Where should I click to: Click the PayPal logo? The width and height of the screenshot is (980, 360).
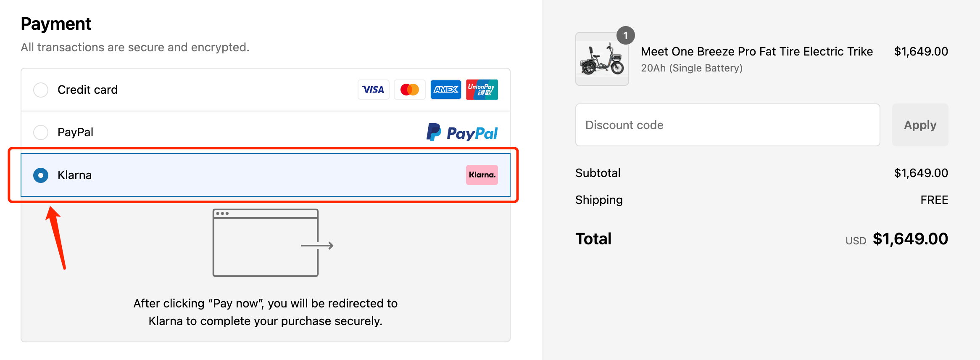click(x=462, y=132)
